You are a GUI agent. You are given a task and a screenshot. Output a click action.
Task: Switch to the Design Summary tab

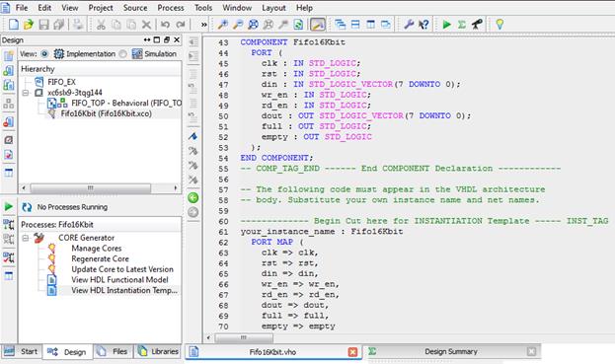[x=451, y=351]
